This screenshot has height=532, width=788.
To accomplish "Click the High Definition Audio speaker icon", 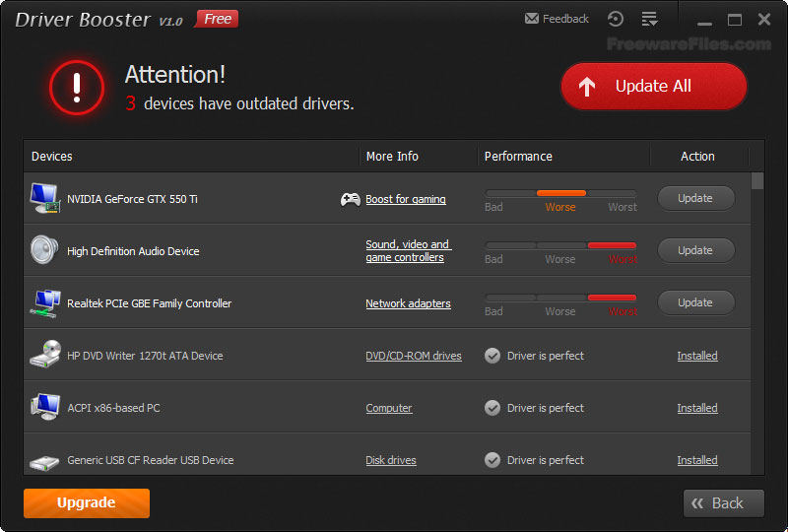I will click(44, 250).
